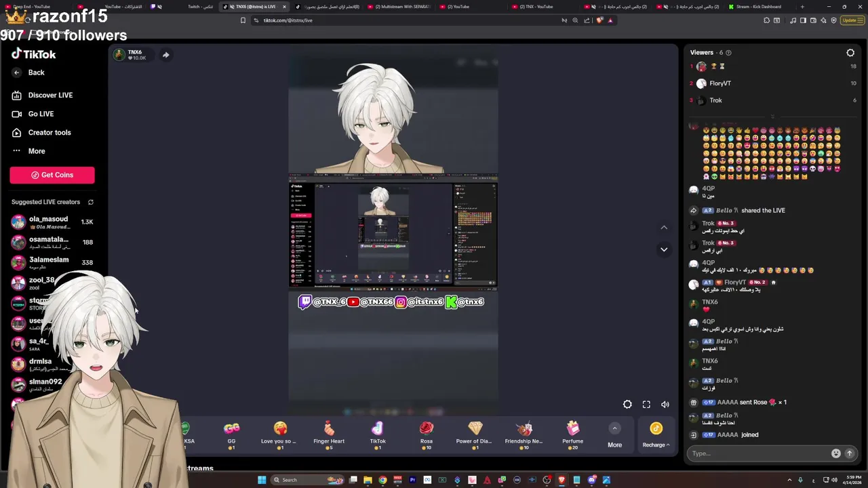Click the TikTok logo in the sidebar
The width and height of the screenshot is (868, 488).
point(33,54)
